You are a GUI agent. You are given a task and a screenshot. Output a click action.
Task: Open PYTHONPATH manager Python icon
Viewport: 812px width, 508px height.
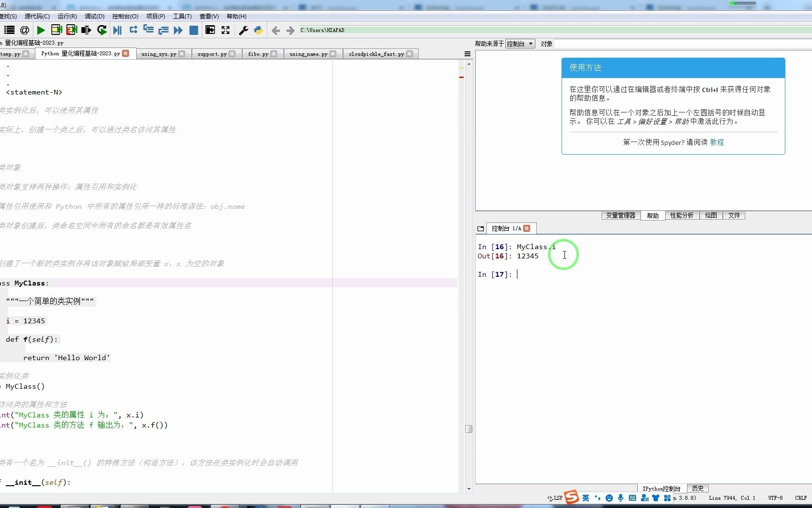point(258,30)
